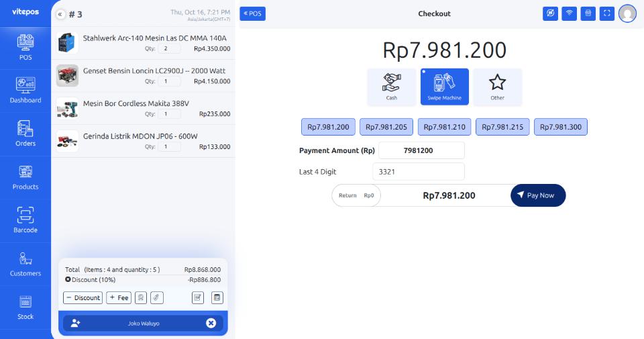The width and height of the screenshot is (644, 339).
Task: Click Stahlwerk Arc-140 quantity field
Action: coord(169,48)
